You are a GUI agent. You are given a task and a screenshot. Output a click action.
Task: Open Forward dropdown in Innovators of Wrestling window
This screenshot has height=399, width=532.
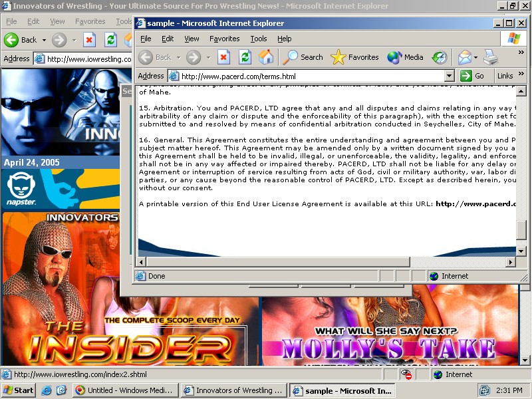(74, 40)
